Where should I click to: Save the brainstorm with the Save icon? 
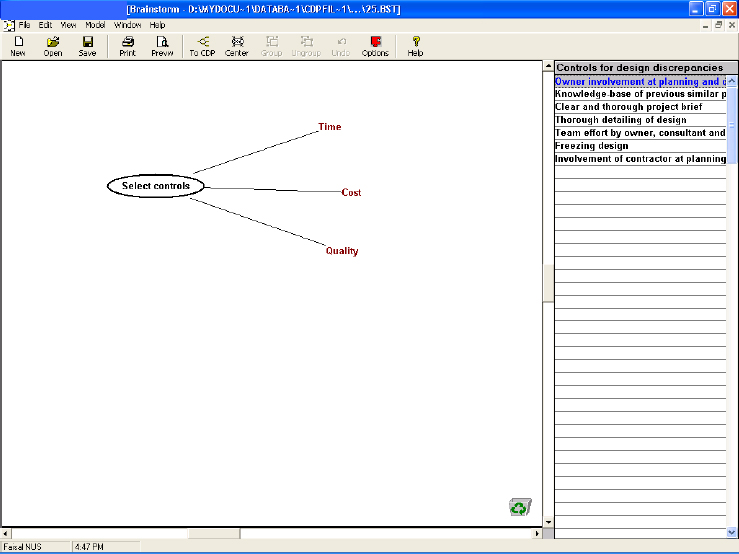(x=87, y=46)
